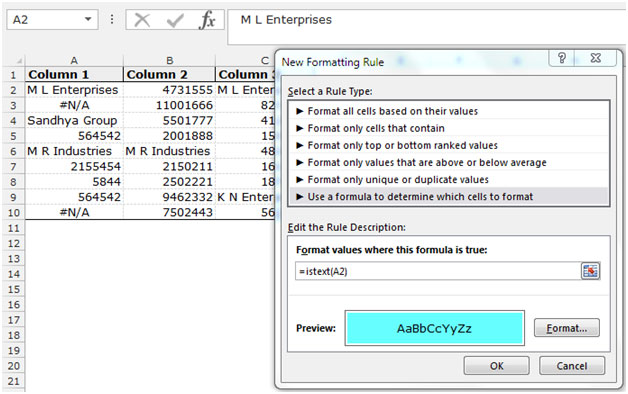Click cell B6 'M R Industries'
Image resolution: width=628 pixels, height=394 pixels.
[x=169, y=151]
